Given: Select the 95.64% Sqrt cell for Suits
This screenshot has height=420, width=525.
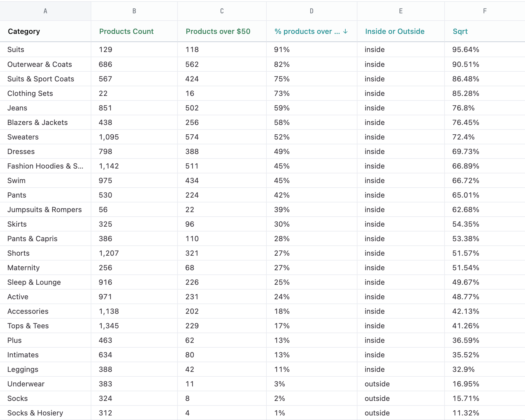Looking at the screenshot, I should [465, 50].
